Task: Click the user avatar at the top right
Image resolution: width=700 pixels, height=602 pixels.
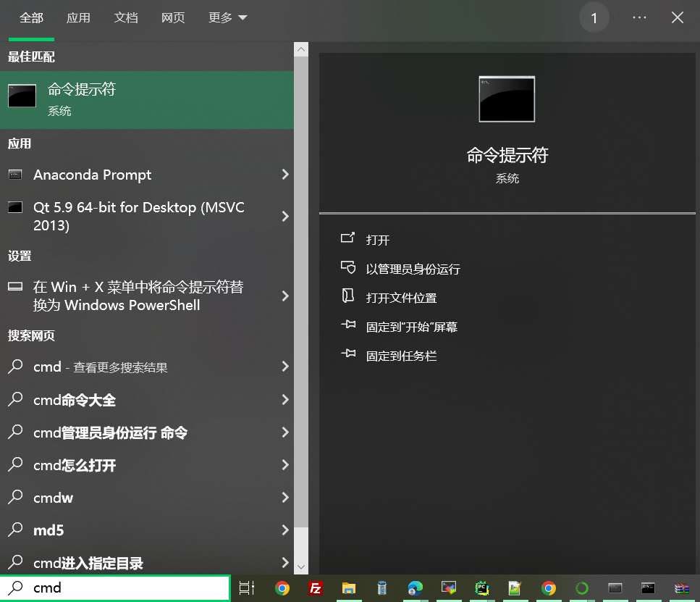Action: coord(594,17)
